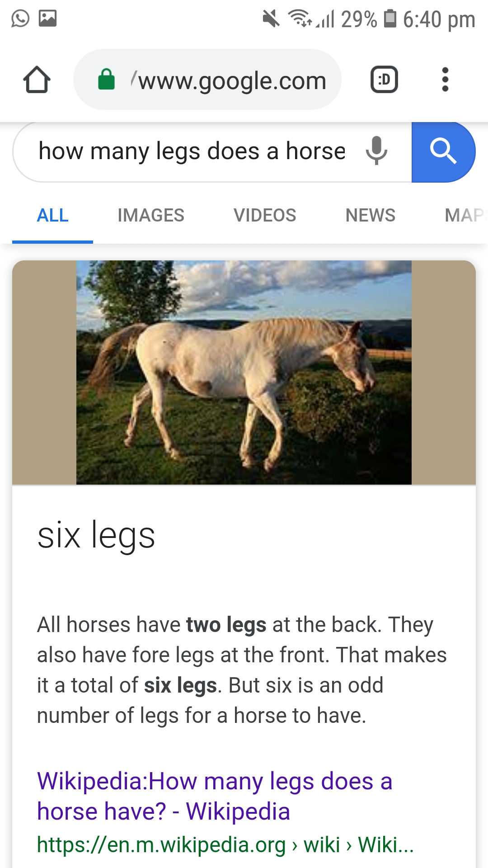Tap the battery status icon
The width and height of the screenshot is (488, 868).
click(390, 19)
